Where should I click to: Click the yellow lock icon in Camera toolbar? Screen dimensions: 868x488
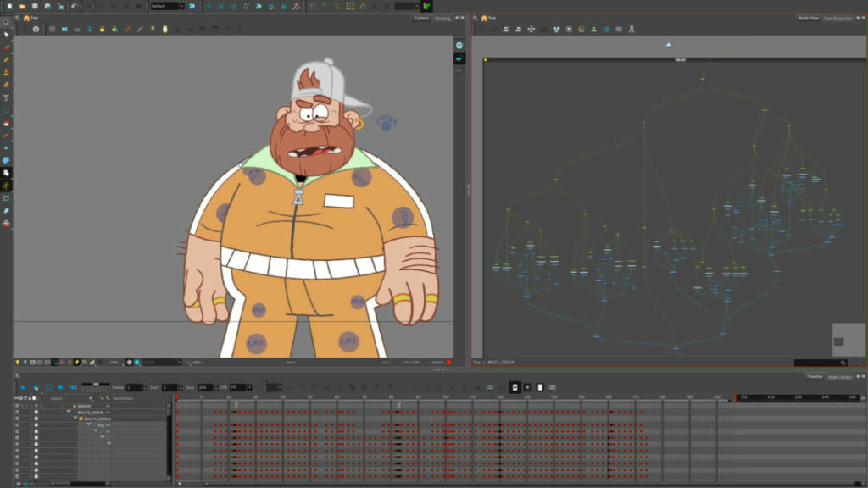point(102,29)
